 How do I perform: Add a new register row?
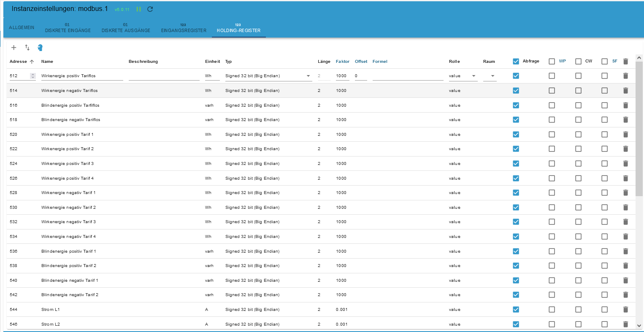(14, 48)
